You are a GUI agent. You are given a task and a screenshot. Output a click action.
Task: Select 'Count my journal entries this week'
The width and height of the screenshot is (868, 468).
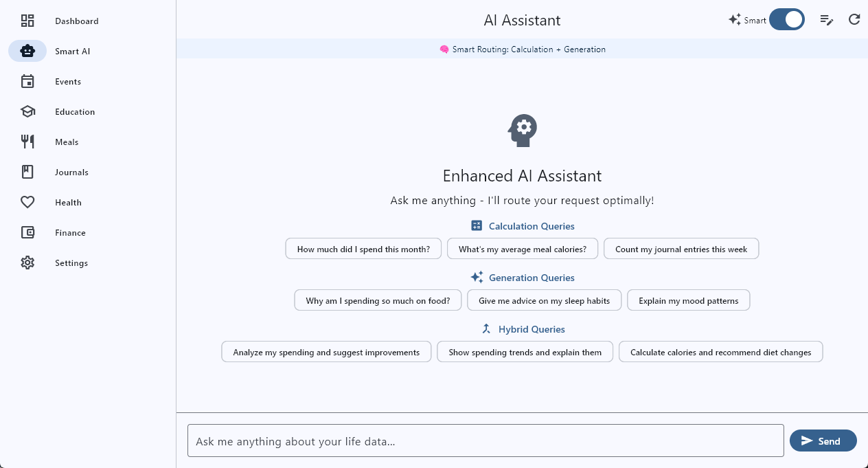(x=681, y=249)
